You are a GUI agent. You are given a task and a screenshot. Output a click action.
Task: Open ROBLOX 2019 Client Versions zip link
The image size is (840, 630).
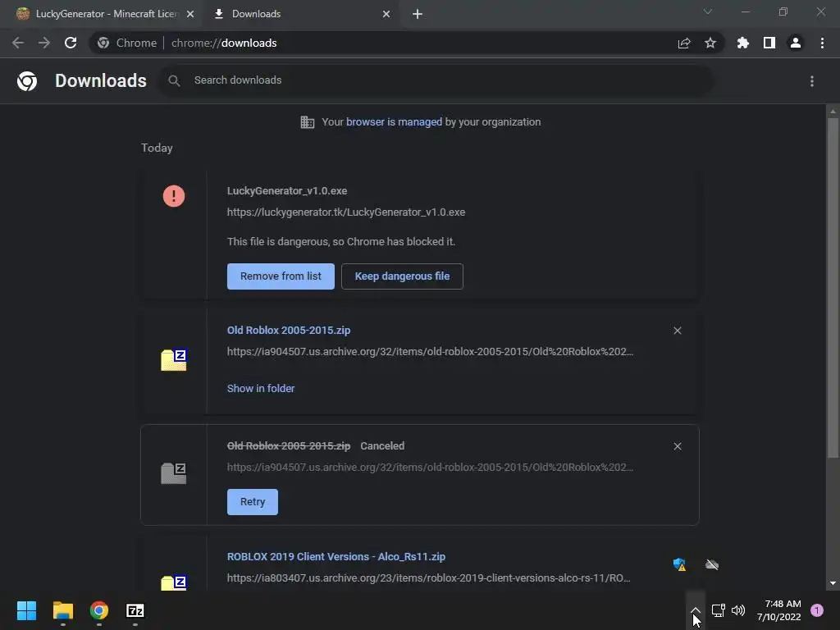coord(336,557)
